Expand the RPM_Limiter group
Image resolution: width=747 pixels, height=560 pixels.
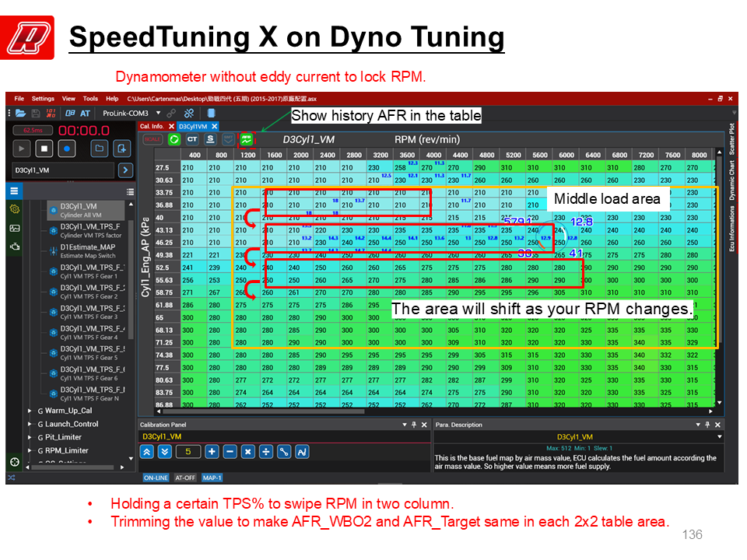coord(30,450)
